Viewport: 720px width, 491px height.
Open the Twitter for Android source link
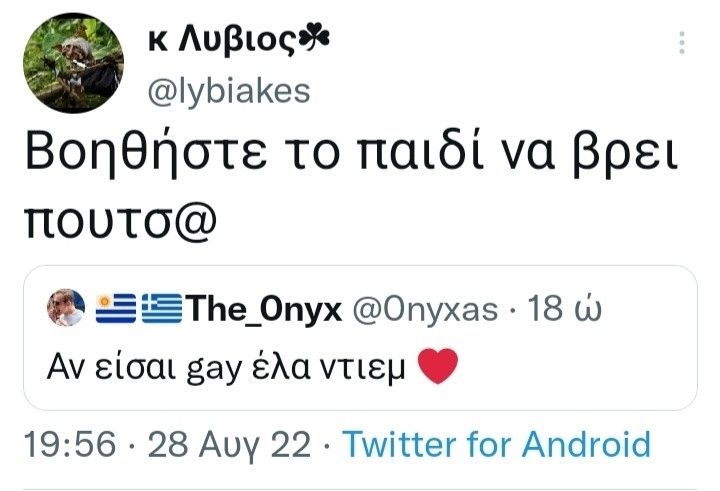point(497,444)
